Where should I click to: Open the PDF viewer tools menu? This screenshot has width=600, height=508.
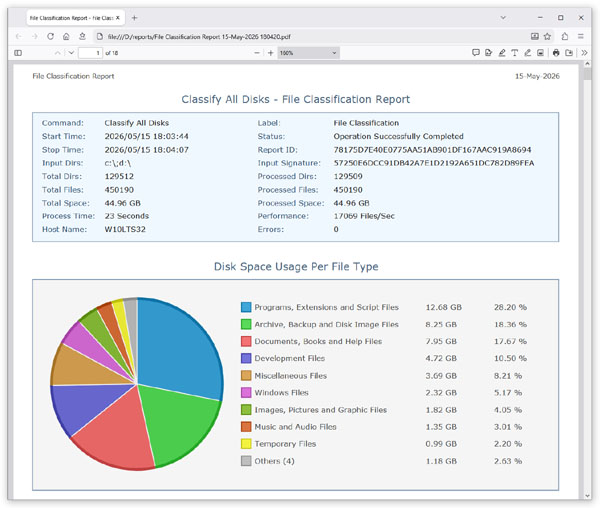[x=584, y=53]
